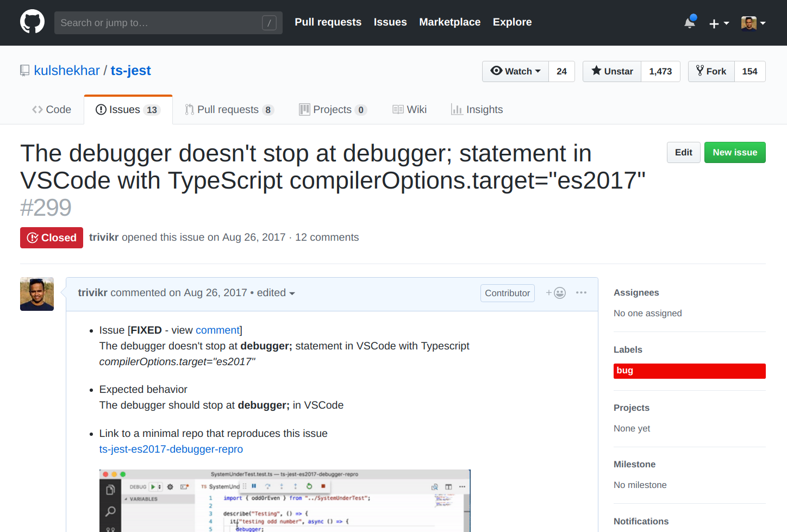
Task: Follow the 'comment' link in FIXED line
Action: [x=217, y=330]
